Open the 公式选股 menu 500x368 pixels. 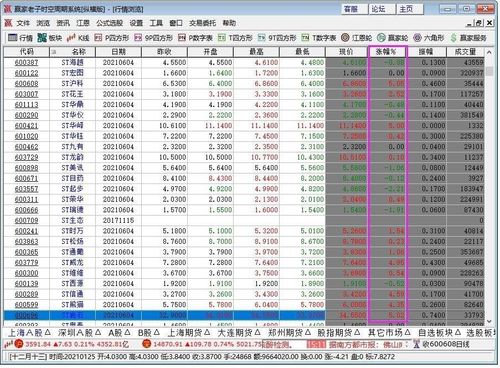click(110, 23)
